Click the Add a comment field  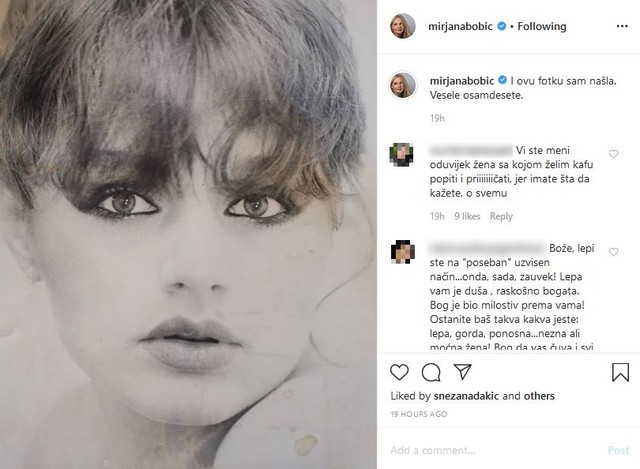point(490,450)
